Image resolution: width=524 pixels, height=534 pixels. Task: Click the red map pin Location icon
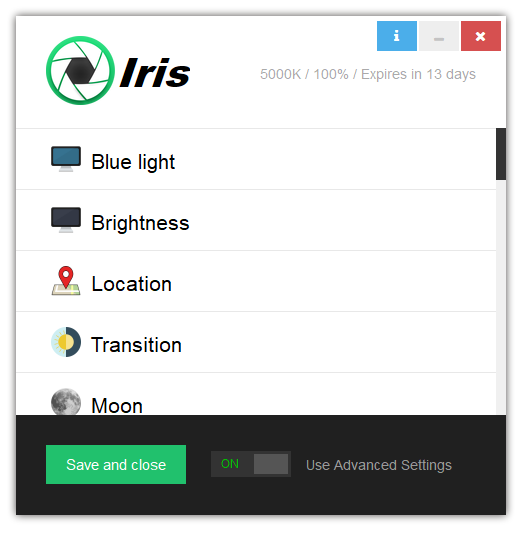tap(66, 281)
